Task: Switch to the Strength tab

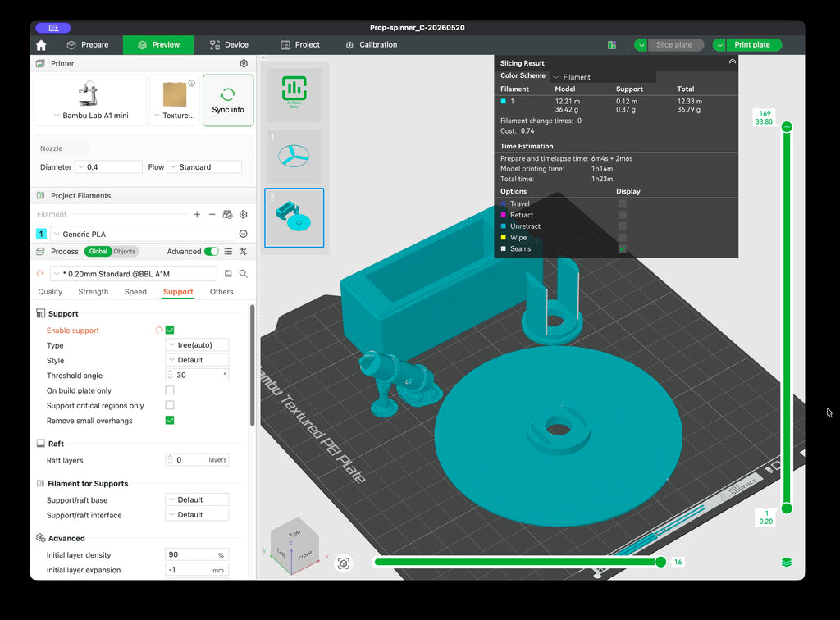Action: point(94,292)
